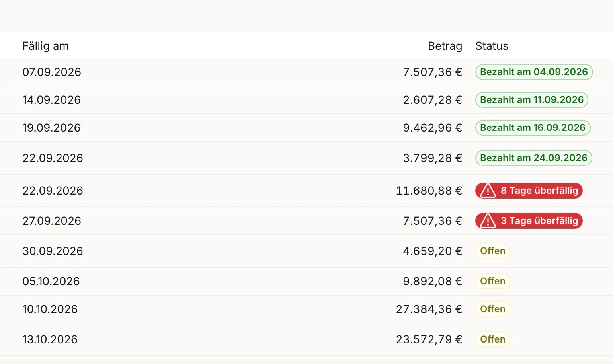The height and width of the screenshot is (364, 613).
Task: Select the due date 07.09.2026
Action: [52, 72]
